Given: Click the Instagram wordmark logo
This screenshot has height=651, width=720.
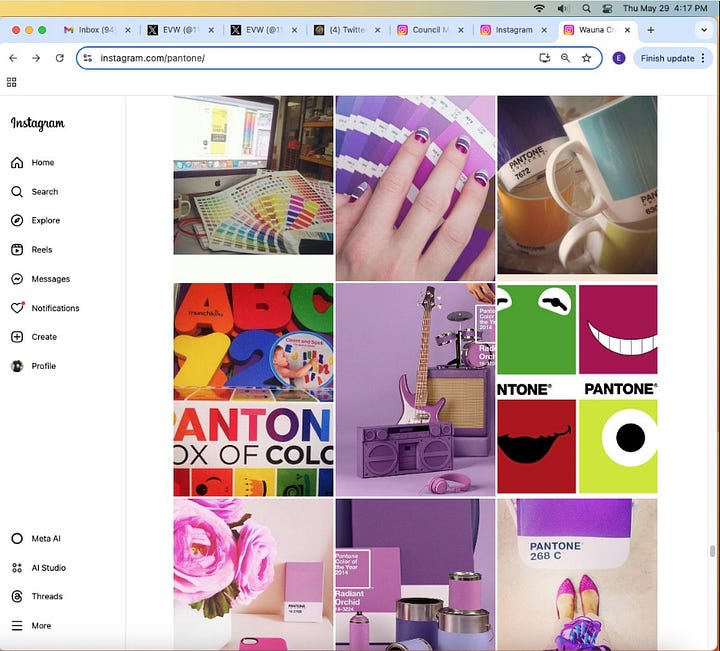Looking at the screenshot, I should click(x=38, y=123).
